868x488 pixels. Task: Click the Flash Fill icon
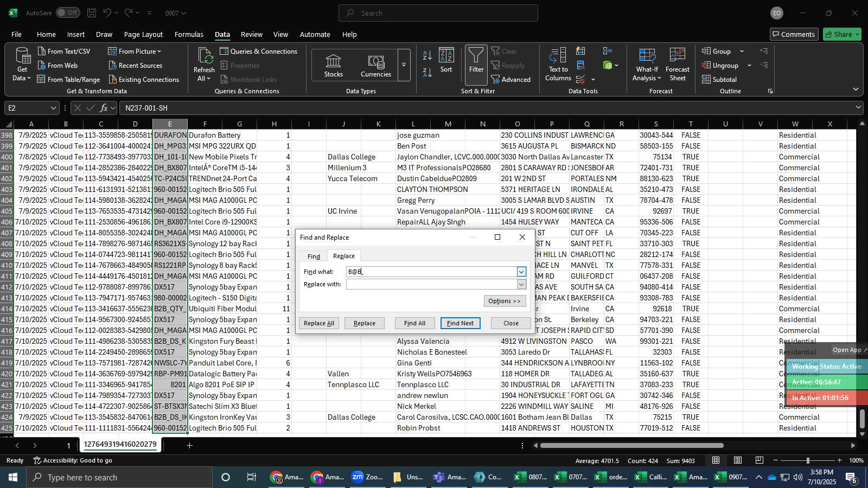[x=580, y=51]
